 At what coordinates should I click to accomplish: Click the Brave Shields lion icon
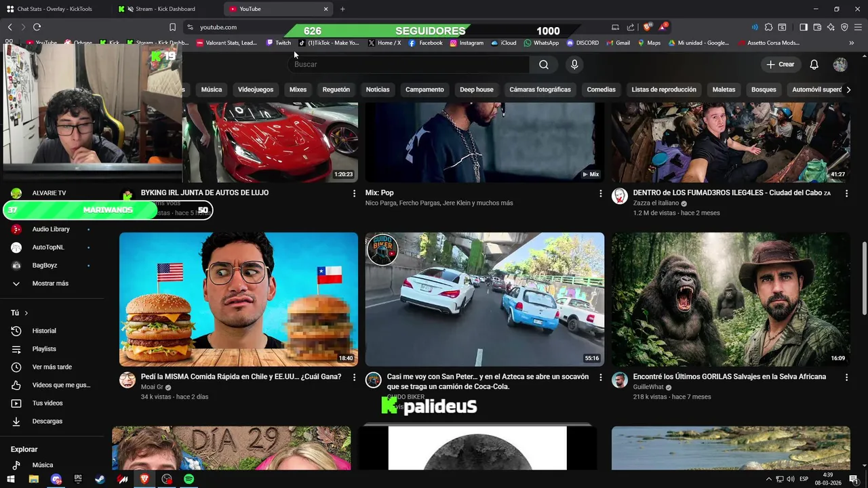click(648, 27)
